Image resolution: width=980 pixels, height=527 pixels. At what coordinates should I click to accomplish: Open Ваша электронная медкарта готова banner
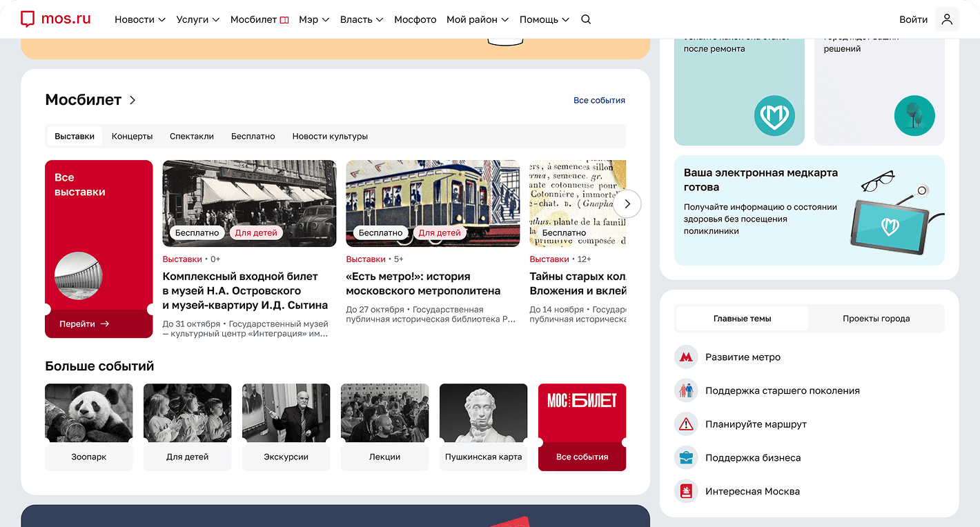tap(810, 210)
